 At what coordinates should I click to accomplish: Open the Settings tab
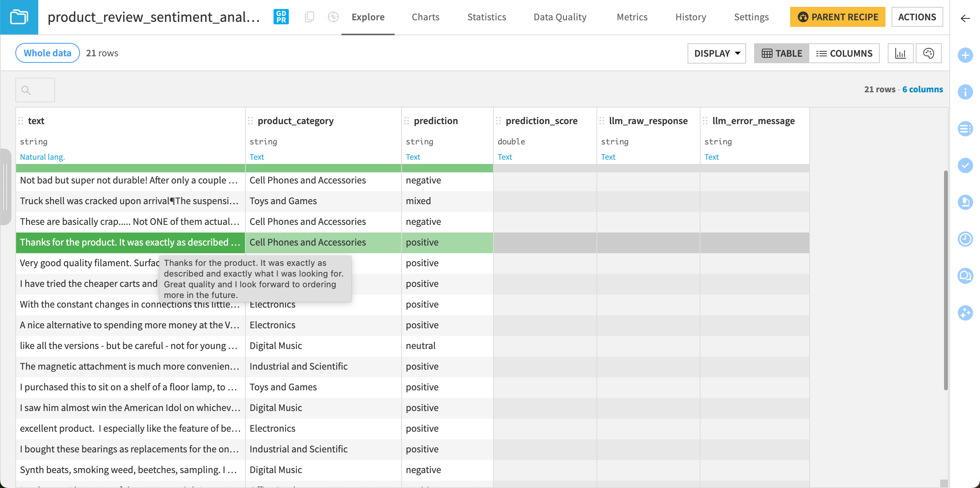751,17
